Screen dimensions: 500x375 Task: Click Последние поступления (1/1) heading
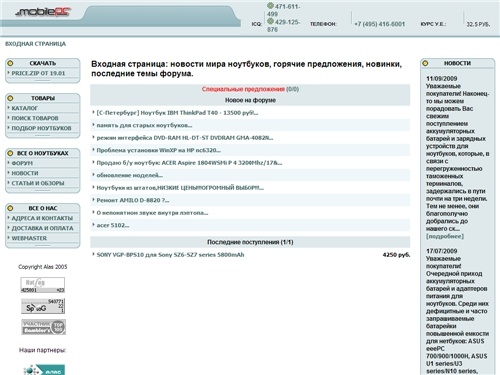pyautogui.click(x=250, y=242)
